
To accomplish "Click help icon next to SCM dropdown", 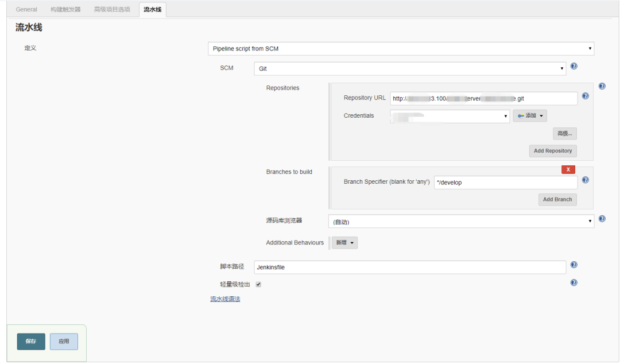I will pyautogui.click(x=574, y=67).
